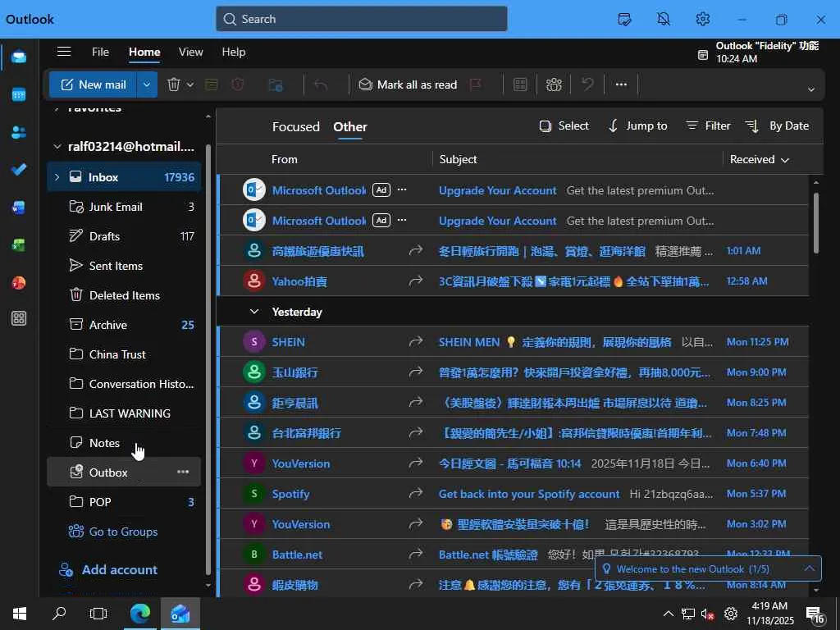This screenshot has width=840, height=630.
Task: Open the File menu
Action: (100, 52)
